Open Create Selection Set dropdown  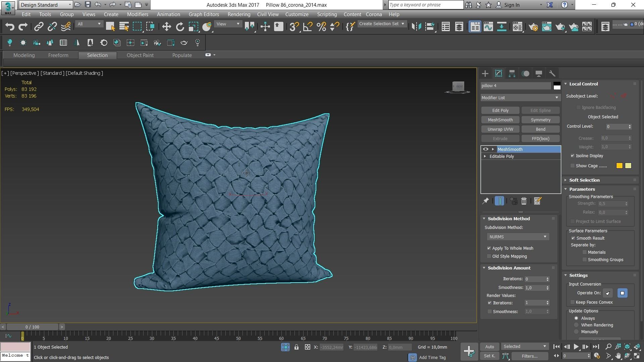click(382, 24)
